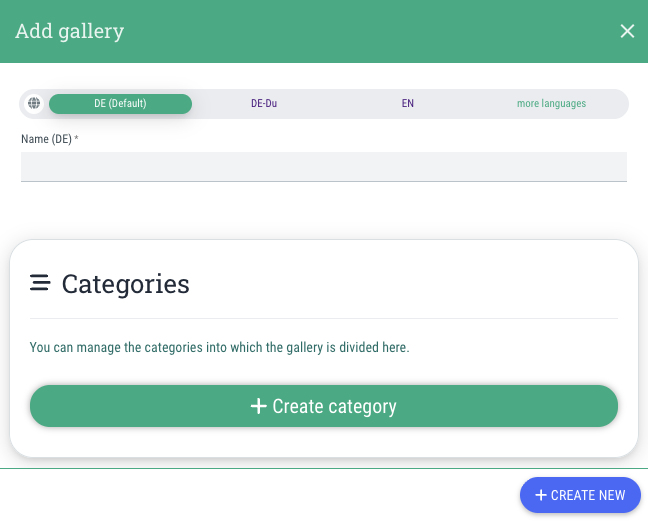Click the plus icon on CREATE NEW
The width and height of the screenshot is (648, 521).
tap(541, 495)
